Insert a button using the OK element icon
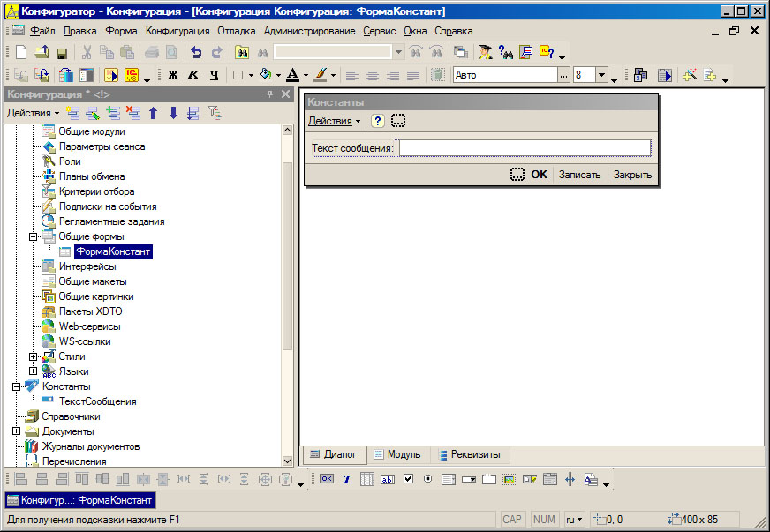 tap(327, 479)
